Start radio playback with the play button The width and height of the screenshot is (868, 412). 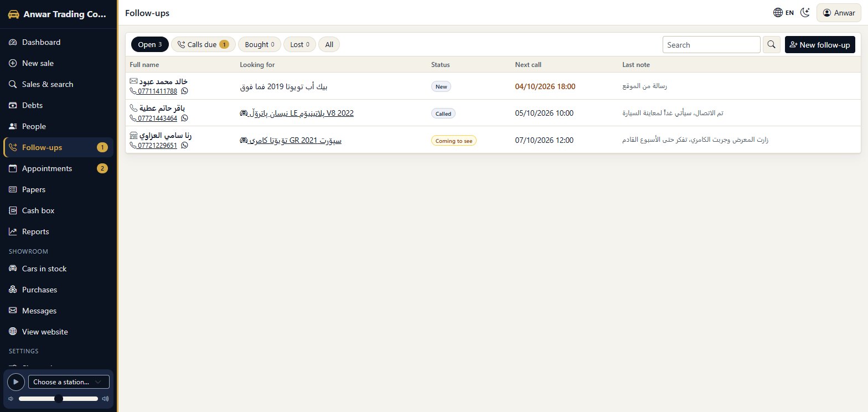(x=16, y=382)
